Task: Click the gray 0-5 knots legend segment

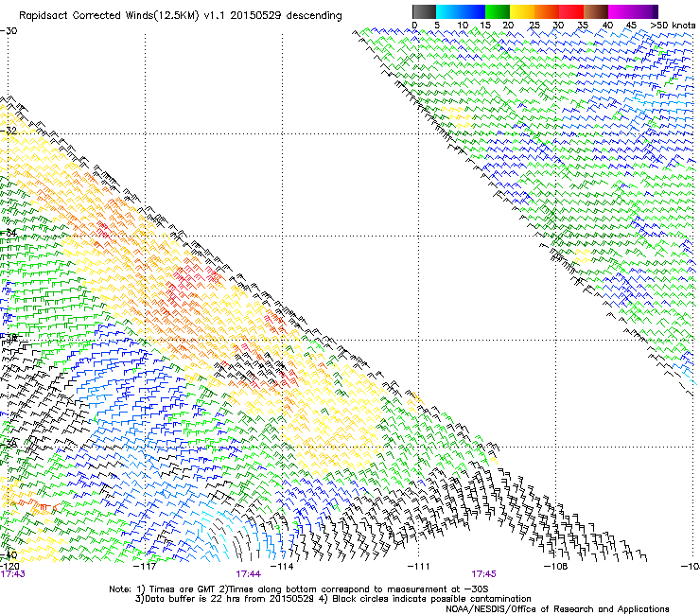Action: pos(424,11)
